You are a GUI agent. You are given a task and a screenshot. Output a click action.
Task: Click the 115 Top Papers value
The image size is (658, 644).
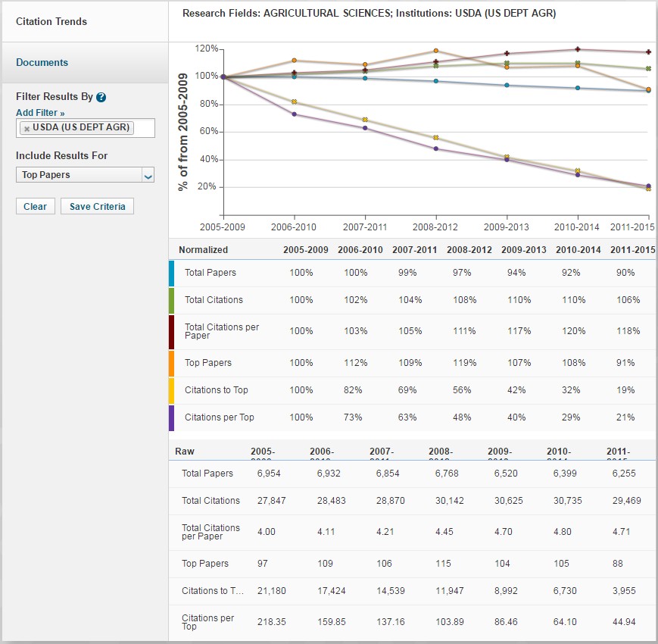click(443, 564)
